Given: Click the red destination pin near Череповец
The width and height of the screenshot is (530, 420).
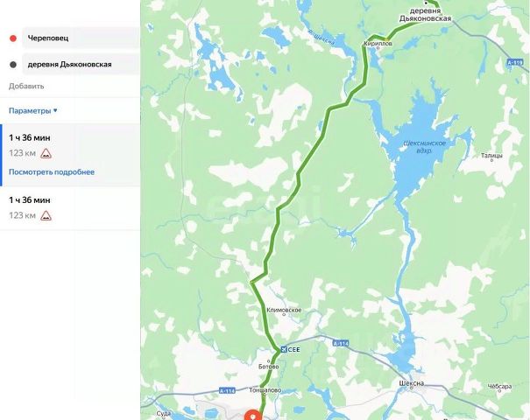Looking at the screenshot, I should coord(253,415).
